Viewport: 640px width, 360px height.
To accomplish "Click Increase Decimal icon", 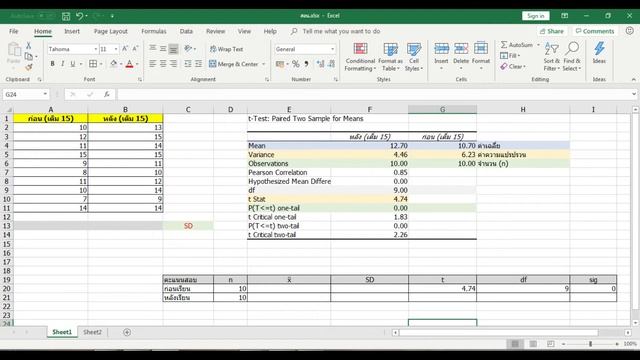I will click(321, 64).
